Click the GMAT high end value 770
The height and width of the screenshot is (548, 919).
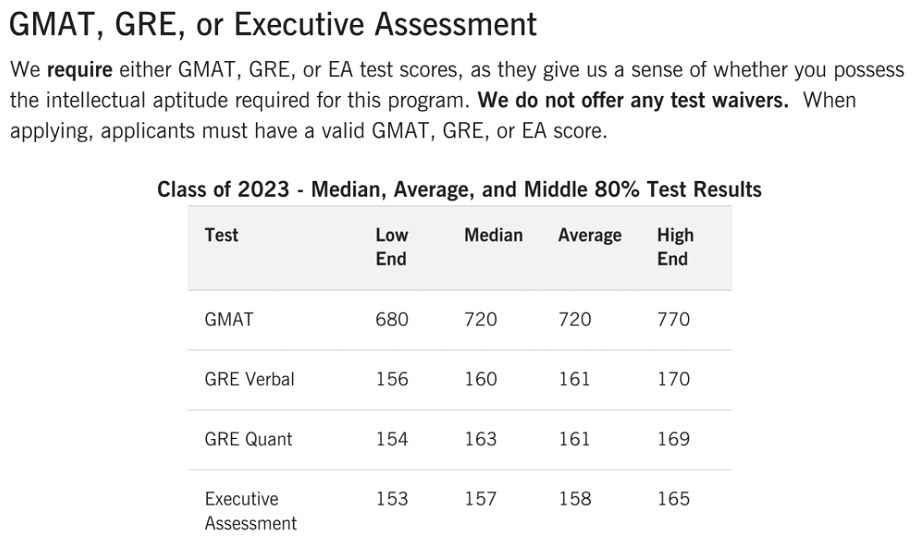[x=673, y=320]
